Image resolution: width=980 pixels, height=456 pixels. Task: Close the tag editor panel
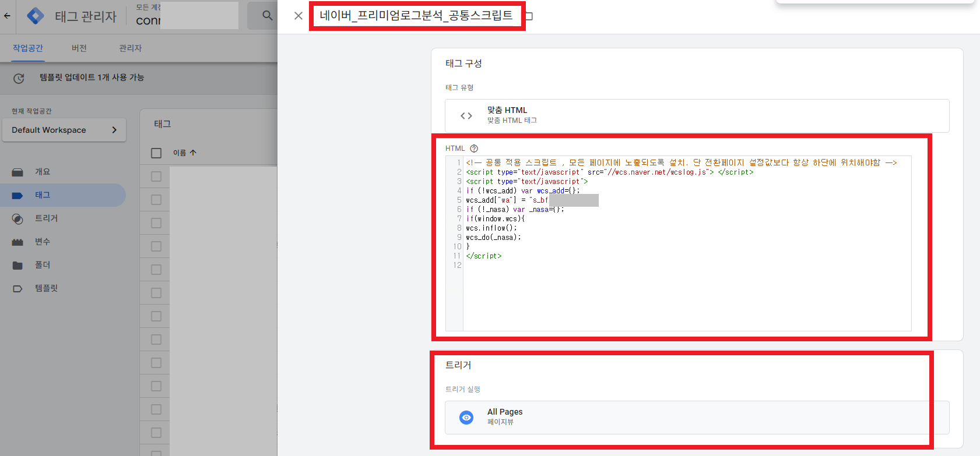(298, 16)
